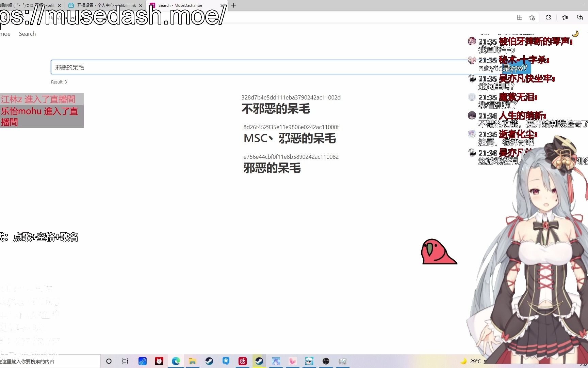Image resolution: width=588 pixels, height=368 pixels.
Task: Open the result MSC丶邪恶的呆毛
Action: [290, 138]
